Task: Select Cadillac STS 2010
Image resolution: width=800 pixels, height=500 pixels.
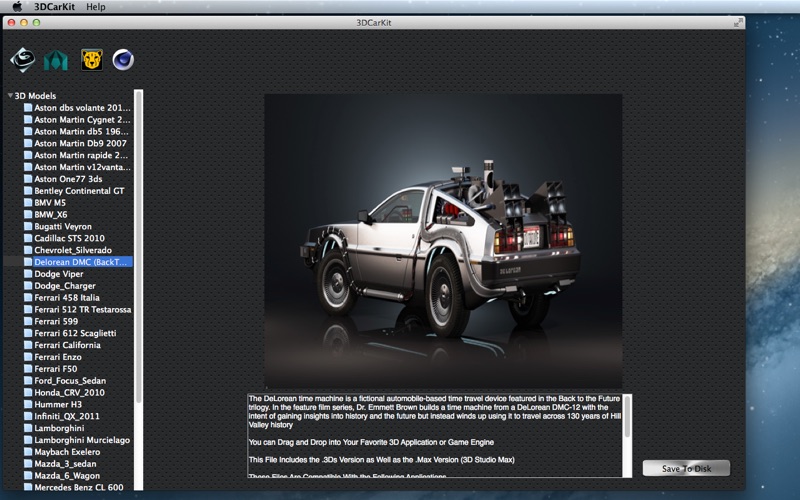Action: tap(69, 238)
